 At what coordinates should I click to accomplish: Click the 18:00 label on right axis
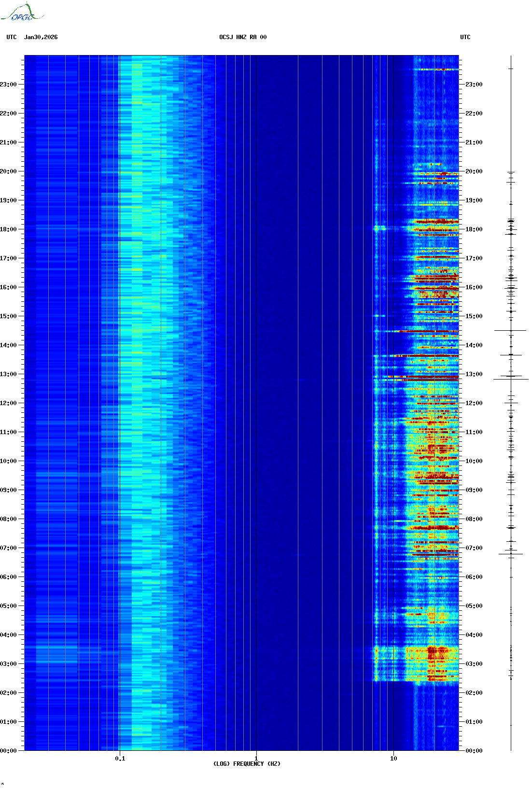point(474,229)
